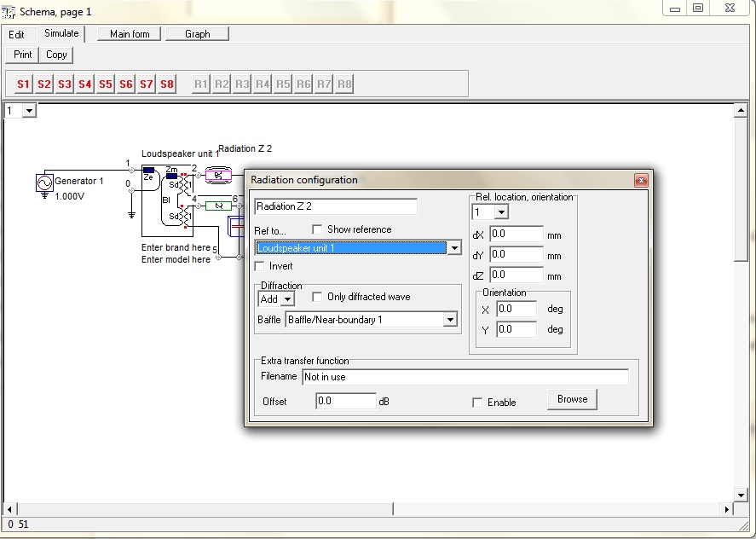Click the greyed R6 result button
Viewport: 756px width, 539px height.
pos(303,84)
